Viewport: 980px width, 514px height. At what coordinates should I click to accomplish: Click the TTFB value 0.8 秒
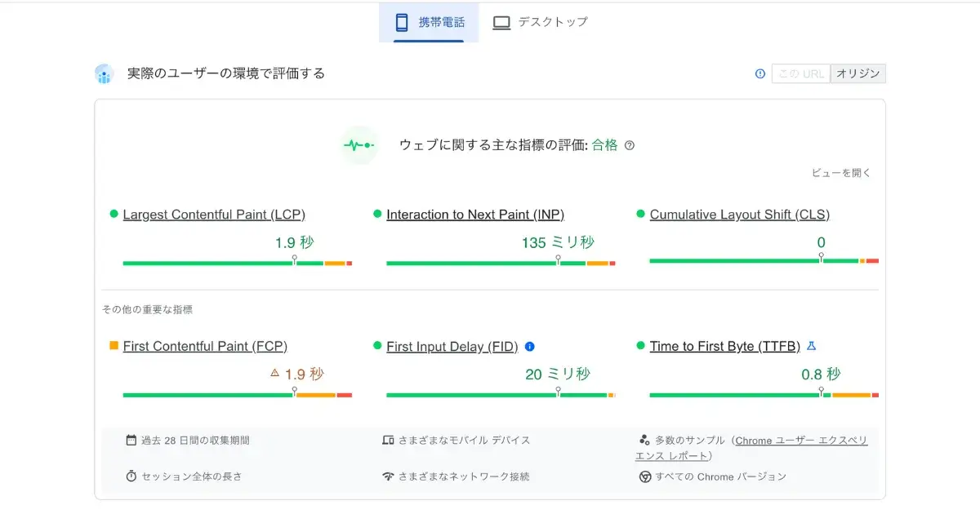821,374
